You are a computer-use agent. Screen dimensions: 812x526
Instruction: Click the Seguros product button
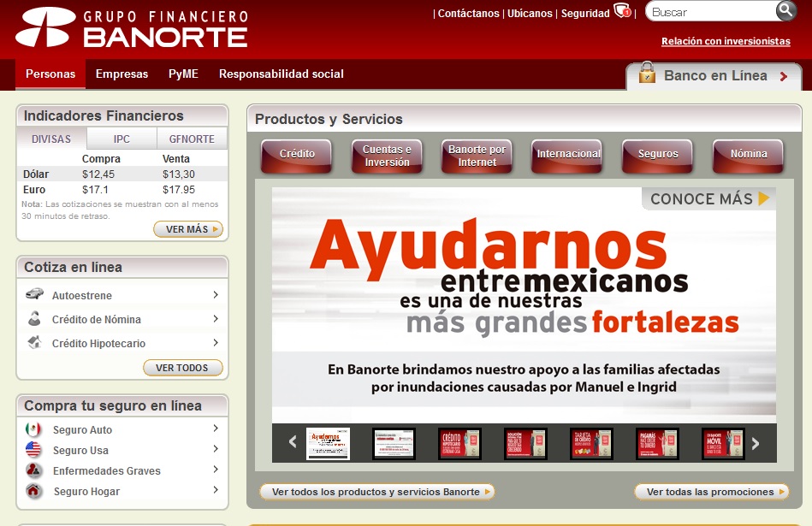[658, 156]
